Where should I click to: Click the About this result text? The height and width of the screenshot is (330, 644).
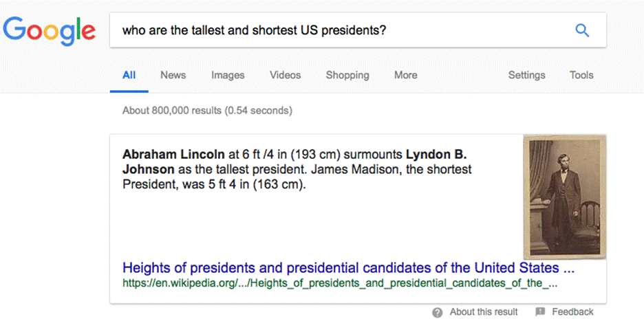(x=484, y=312)
